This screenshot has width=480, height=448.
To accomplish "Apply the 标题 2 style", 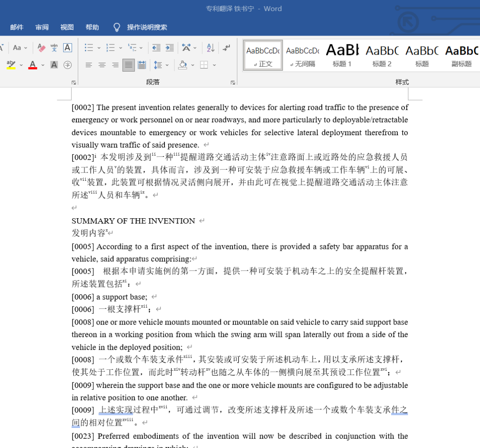I will [382, 56].
